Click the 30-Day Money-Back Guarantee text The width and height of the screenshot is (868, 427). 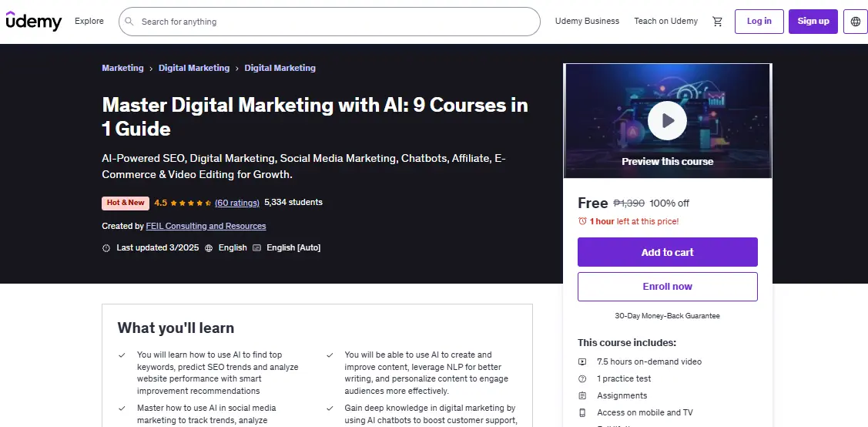668,316
